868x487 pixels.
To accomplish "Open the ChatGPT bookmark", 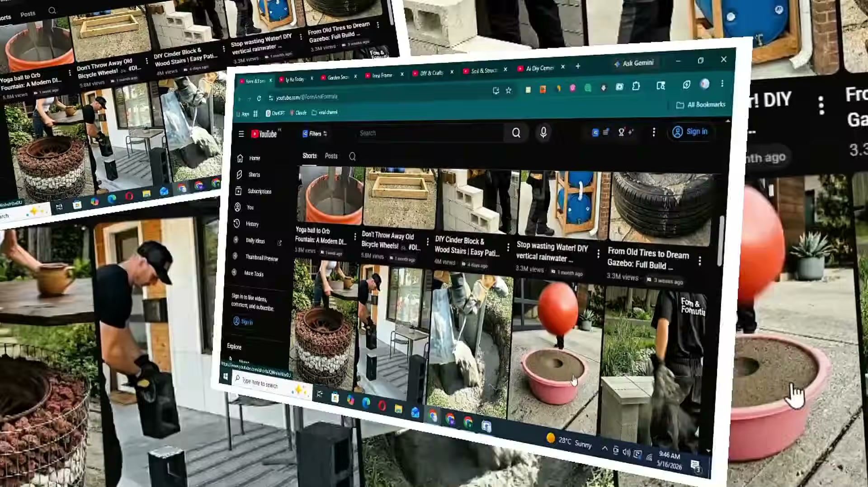I will click(x=275, y=113).
